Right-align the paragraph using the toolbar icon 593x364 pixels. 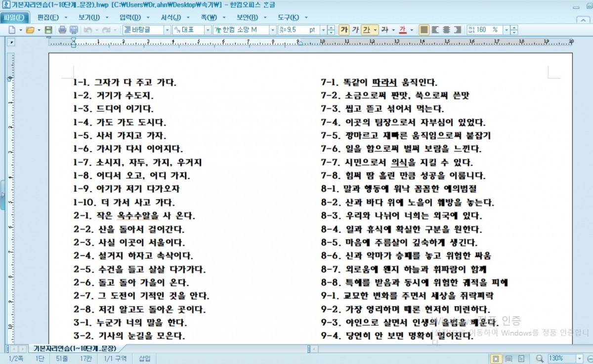pos(457,30)
